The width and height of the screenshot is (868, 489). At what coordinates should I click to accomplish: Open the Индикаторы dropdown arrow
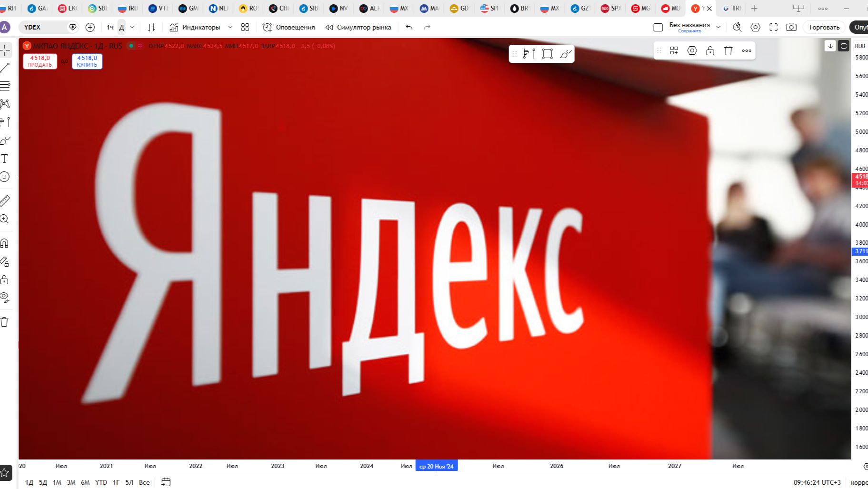coord(230,27)
